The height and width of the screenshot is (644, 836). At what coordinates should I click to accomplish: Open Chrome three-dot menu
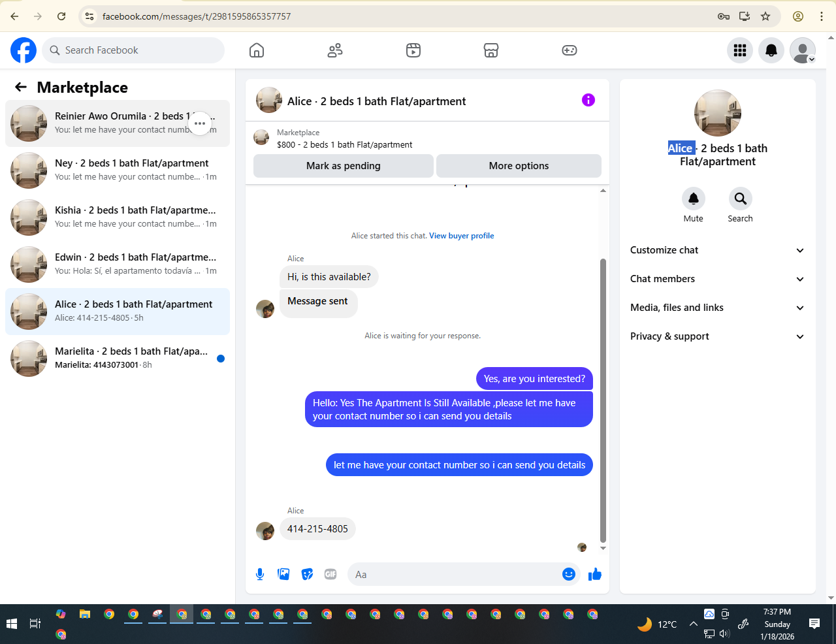coord(822,16)
